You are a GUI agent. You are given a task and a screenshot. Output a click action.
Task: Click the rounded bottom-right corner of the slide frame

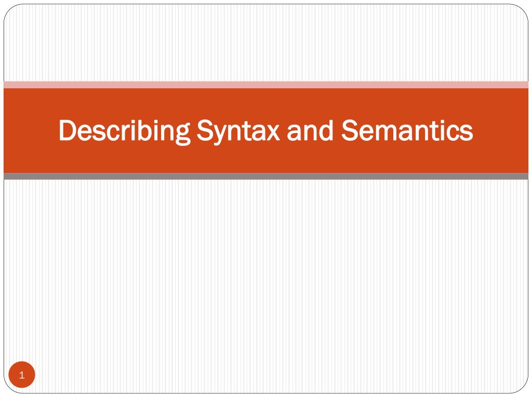pyautogui.click(x=522, y=387)
